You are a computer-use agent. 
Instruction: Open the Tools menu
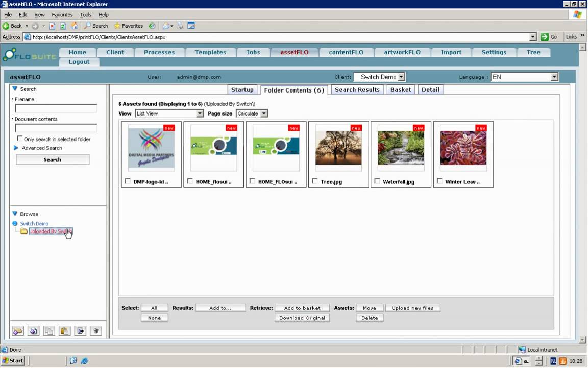(x=86, y=15)
